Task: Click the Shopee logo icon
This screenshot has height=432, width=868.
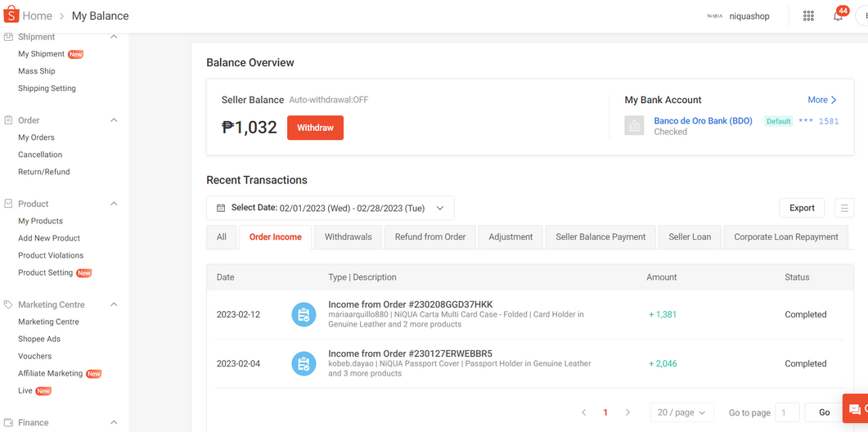Action: pos(11,16)
